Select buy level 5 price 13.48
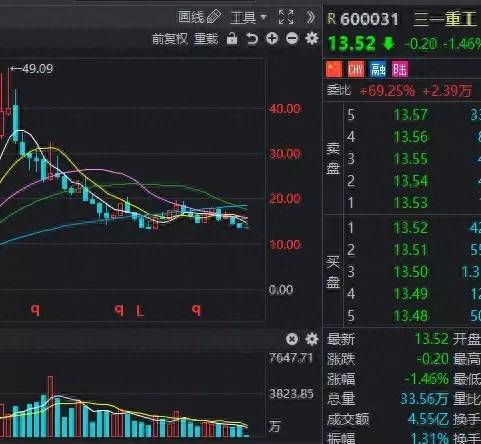 coord(410,316)
